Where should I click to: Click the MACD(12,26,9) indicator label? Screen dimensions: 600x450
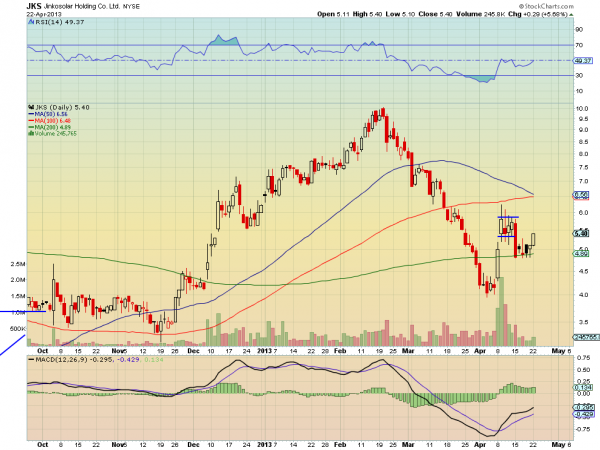[61, 360]
